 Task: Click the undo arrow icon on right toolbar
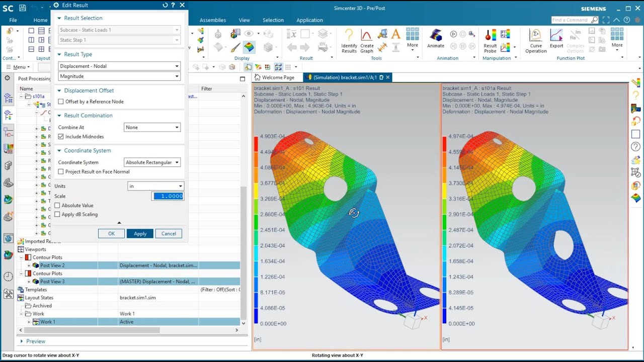click(636, 121)
